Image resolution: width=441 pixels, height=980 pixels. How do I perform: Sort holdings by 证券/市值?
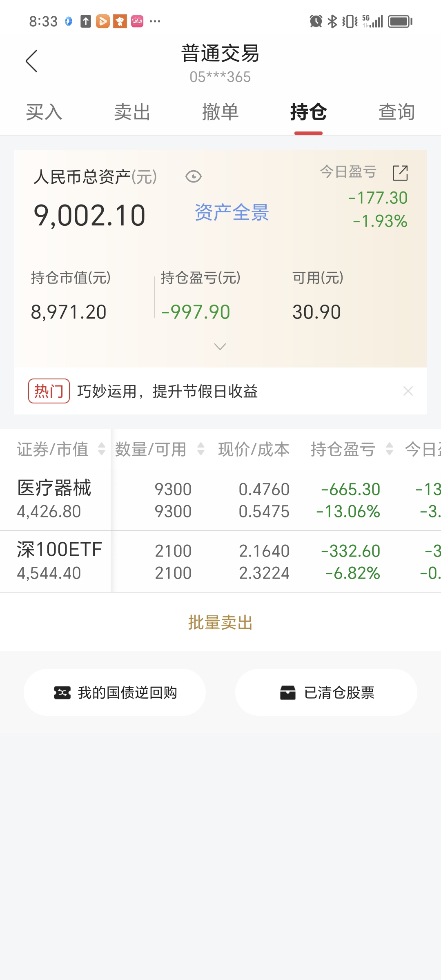pos(101,449)
